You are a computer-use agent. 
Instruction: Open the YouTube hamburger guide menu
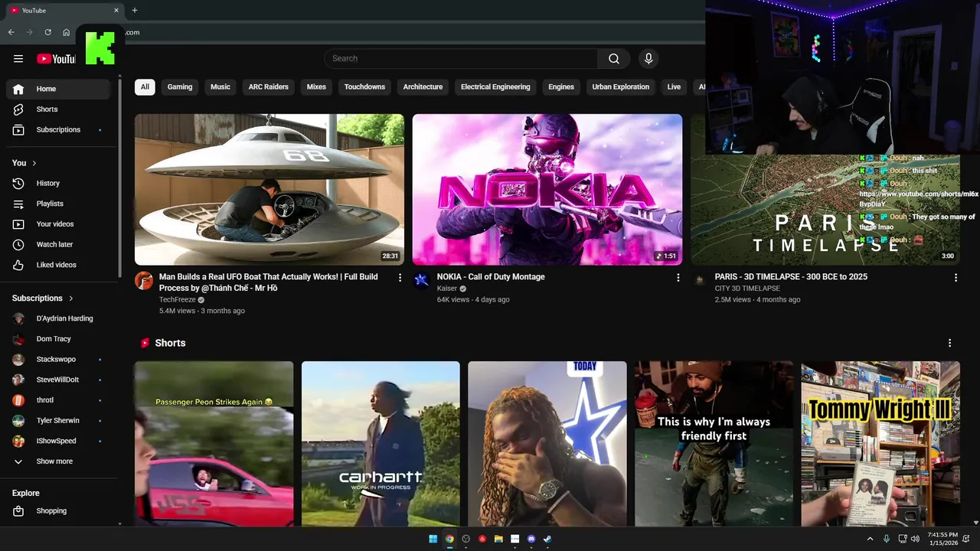click(18, 59)
